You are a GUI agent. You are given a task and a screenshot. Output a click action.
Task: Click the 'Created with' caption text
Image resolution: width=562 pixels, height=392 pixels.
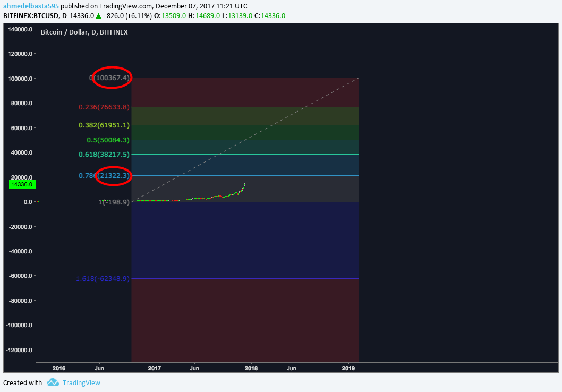pyautogui.click(x=23, y=382)
